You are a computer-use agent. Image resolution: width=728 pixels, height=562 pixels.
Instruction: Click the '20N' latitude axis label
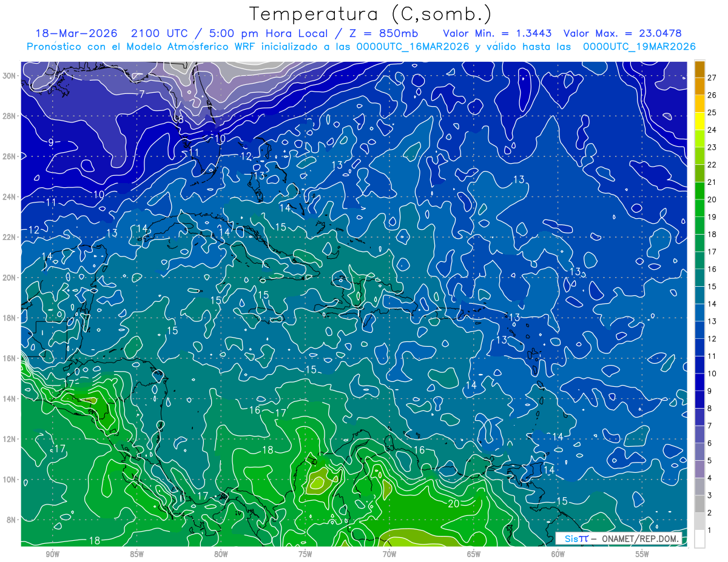coord(10,278)
